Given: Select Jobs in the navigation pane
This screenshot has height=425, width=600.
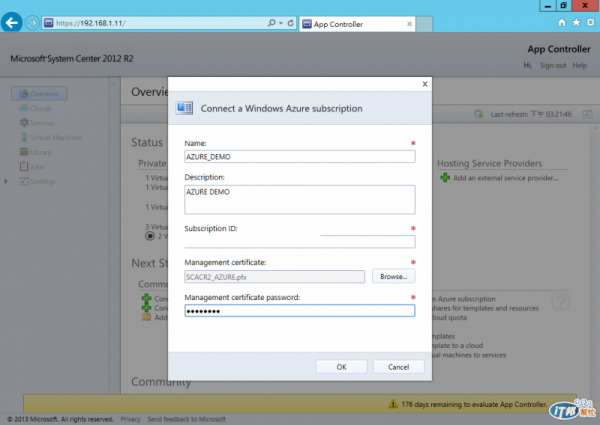Looking at the screenshot, I should 37,167.
